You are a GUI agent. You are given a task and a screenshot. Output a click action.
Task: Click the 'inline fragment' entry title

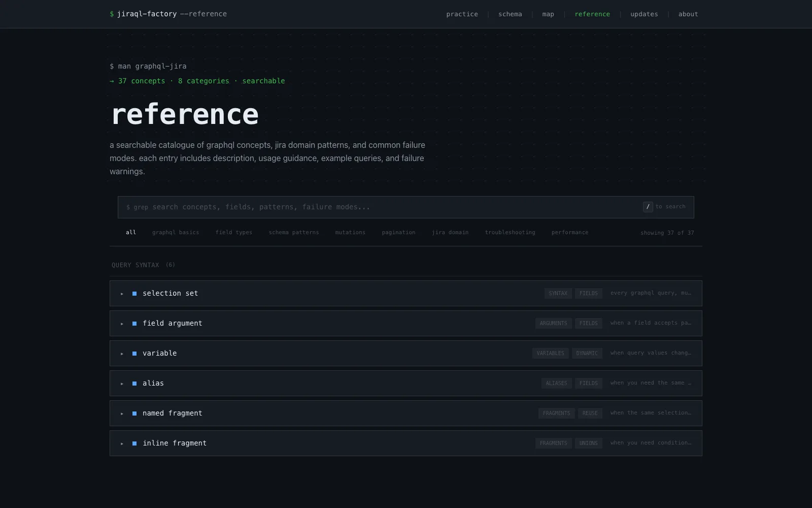coord(175,443)
